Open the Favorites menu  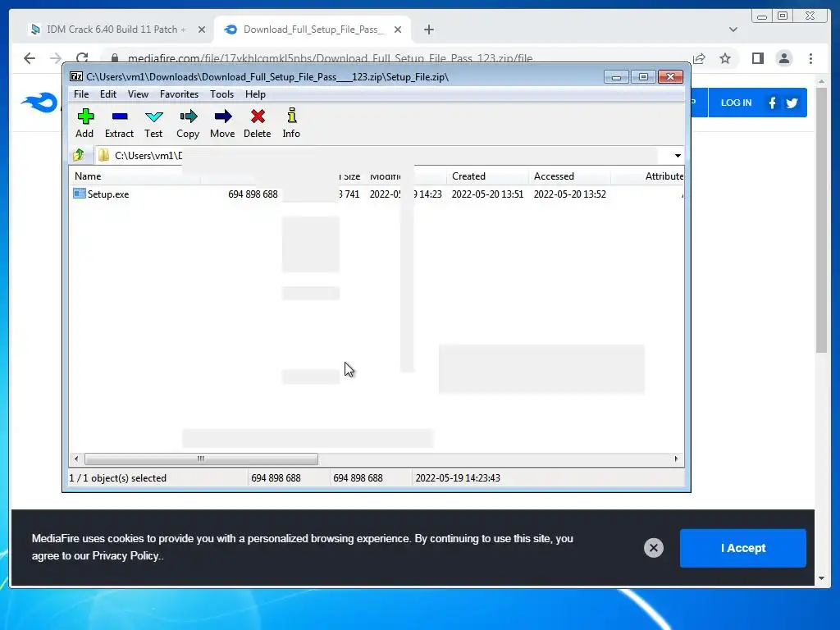pyautogui.click(x=179, y=94)
